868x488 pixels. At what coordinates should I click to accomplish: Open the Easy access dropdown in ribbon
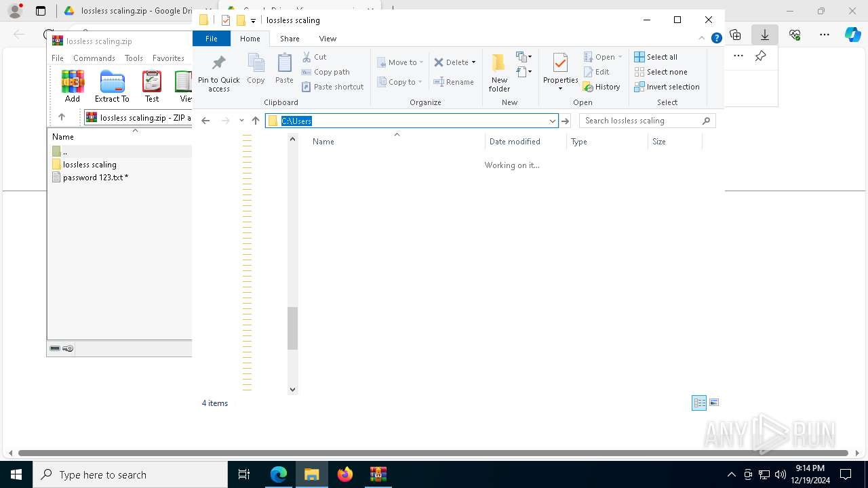coord(524,71)
